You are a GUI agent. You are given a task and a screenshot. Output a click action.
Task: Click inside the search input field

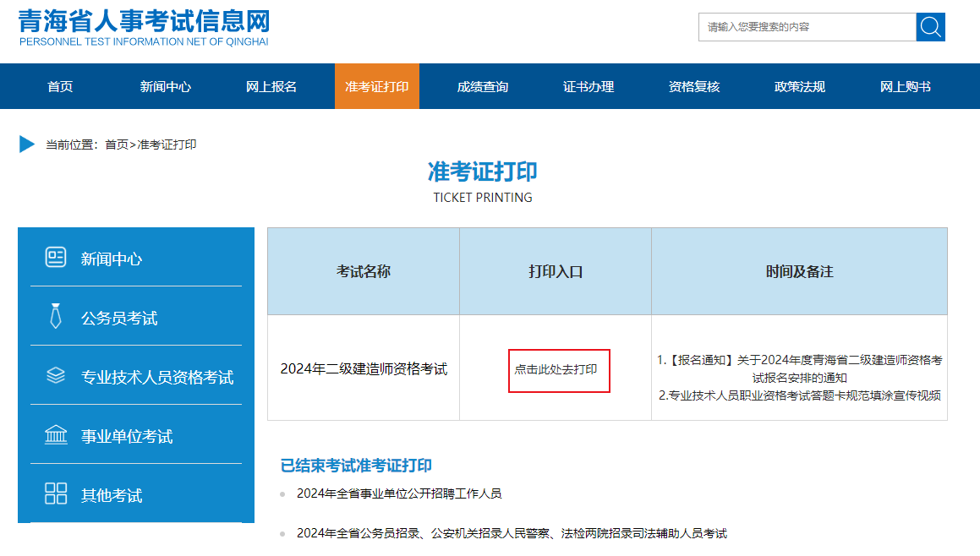803,26
